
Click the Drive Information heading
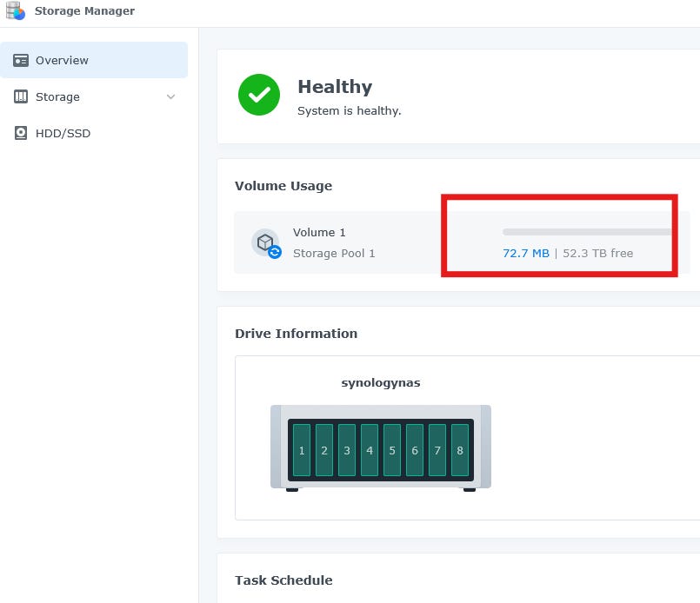click(x=296, y=334)
